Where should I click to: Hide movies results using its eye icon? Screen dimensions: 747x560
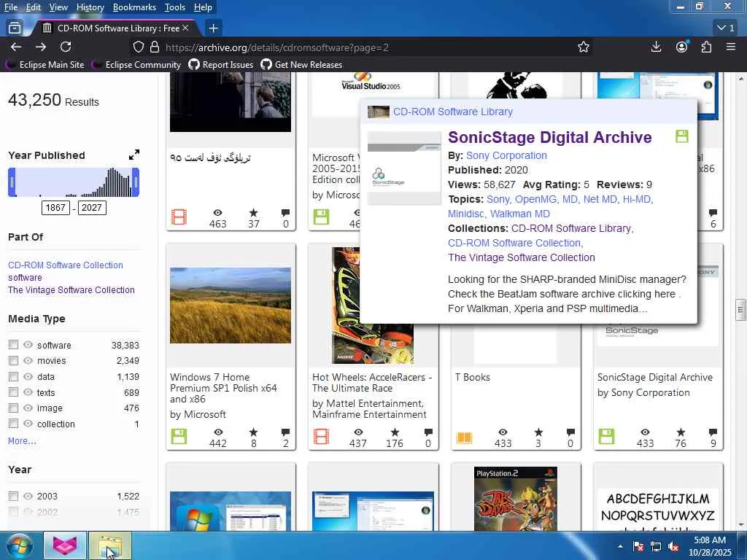pyautogui.click(x=28, y=360)
